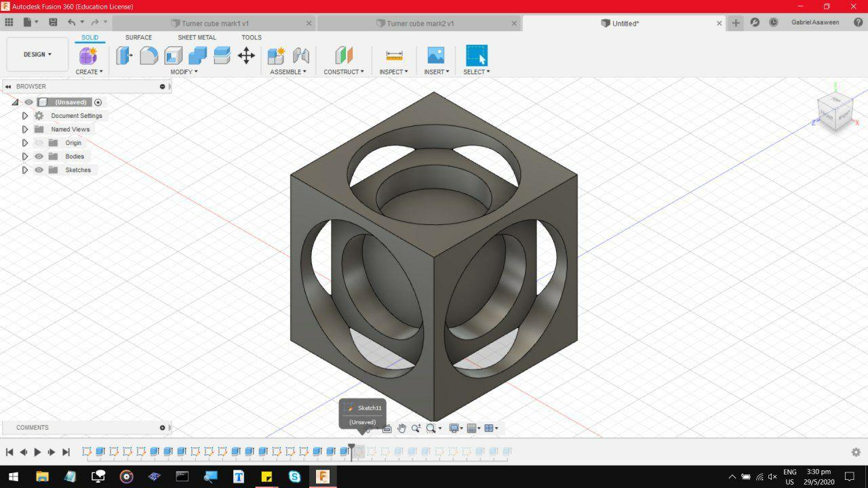This screenshot has height=488, width=868.
Task: Collapse the BROWSER panel
Action: [9, 87]
